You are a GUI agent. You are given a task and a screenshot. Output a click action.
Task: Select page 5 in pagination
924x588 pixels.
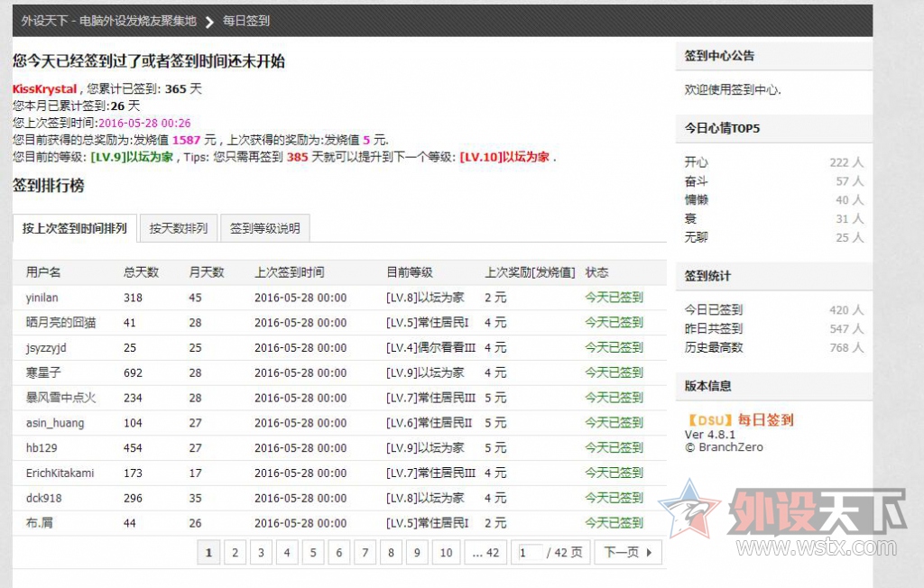tap(313, 553)
